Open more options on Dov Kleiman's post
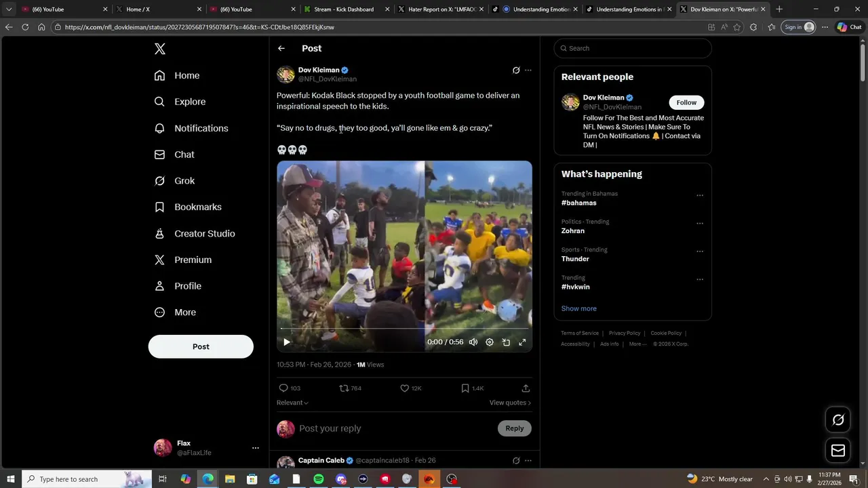Screen dimensions: 868x488 tap(528, 70)
